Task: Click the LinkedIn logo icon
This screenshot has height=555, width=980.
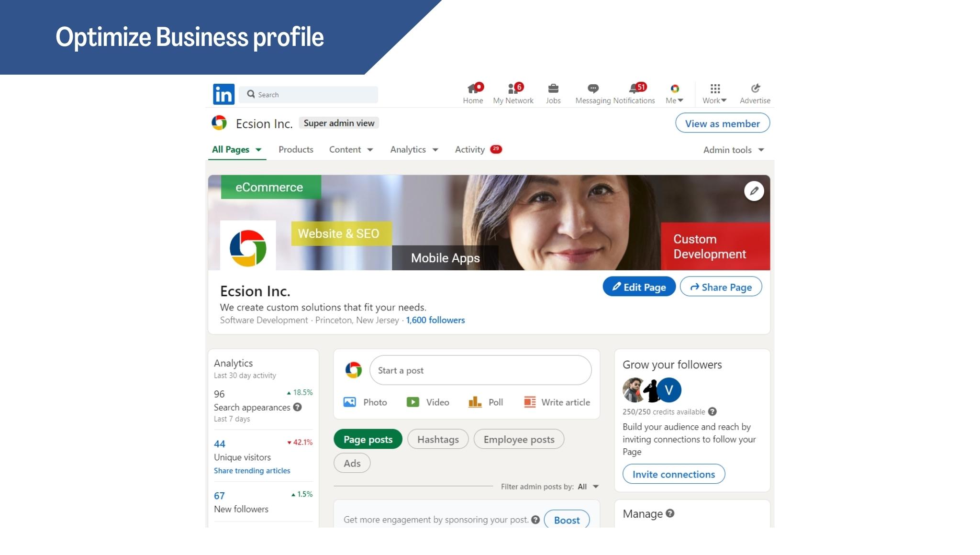Action: click(x=223, y=94)
